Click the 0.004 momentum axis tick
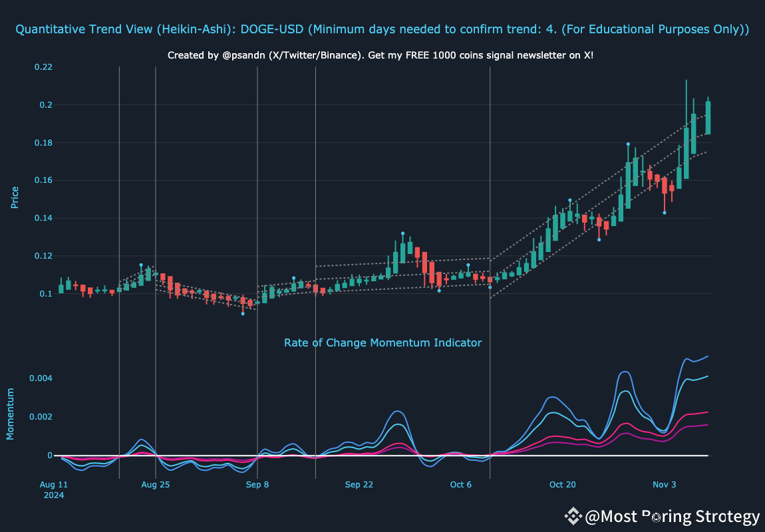Image resolution: width=765 pixels, height=532 pixels. [41, 378]
